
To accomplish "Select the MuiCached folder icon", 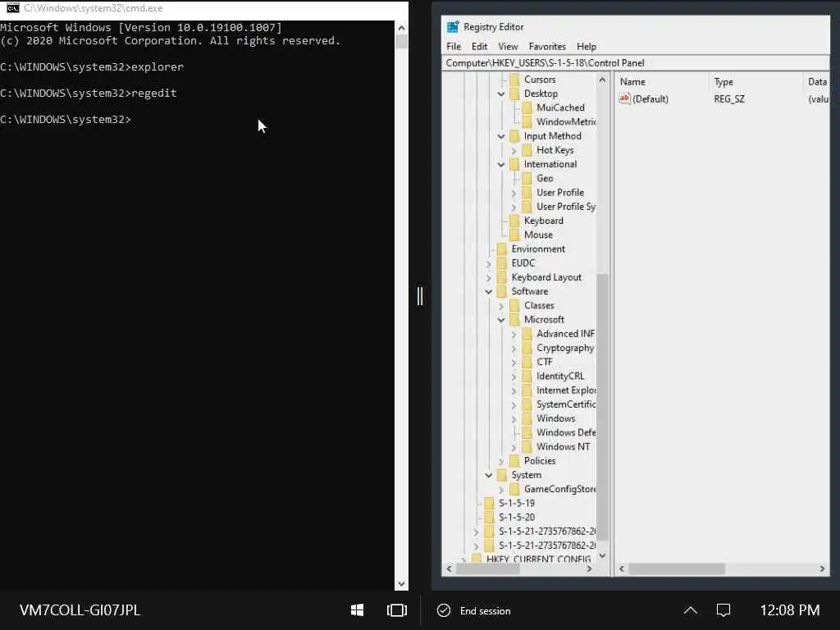I will (527, 107).
